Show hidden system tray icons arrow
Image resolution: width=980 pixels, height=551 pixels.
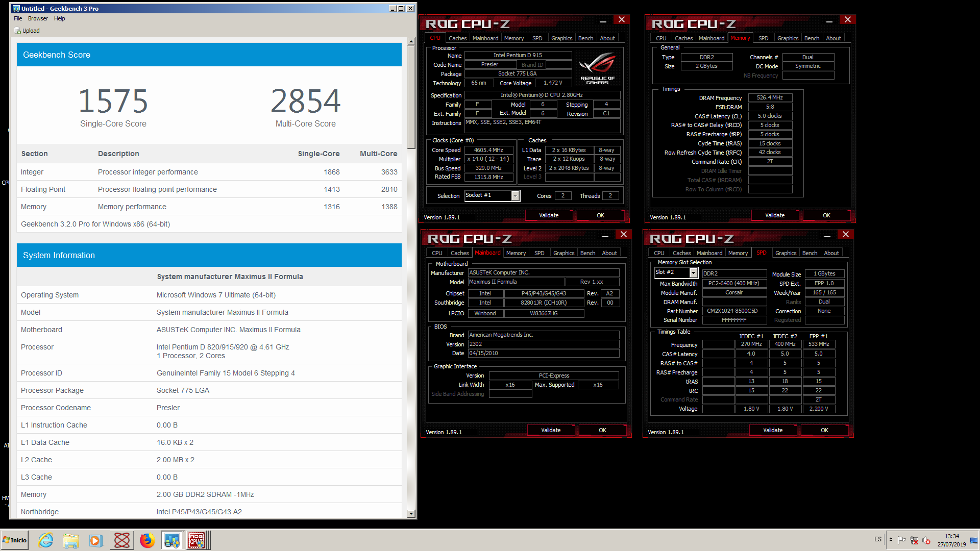pyautogui.click(x=891, y=540)
